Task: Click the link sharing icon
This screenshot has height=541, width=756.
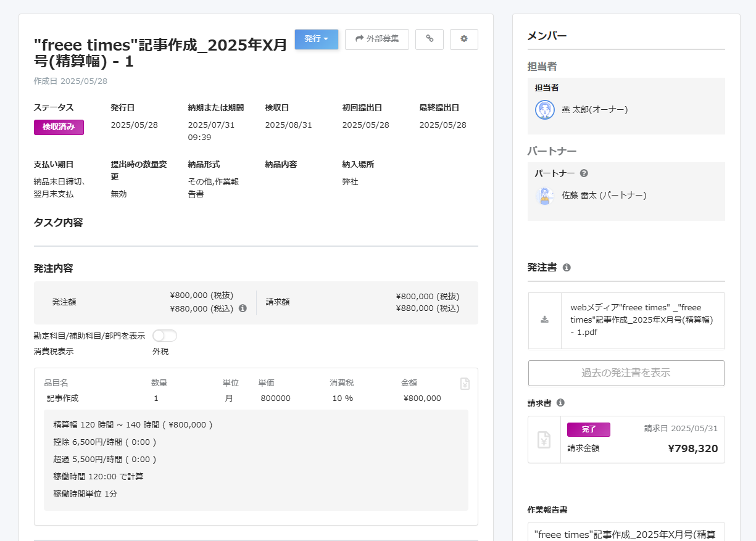Action: click(x=430, y=39)
